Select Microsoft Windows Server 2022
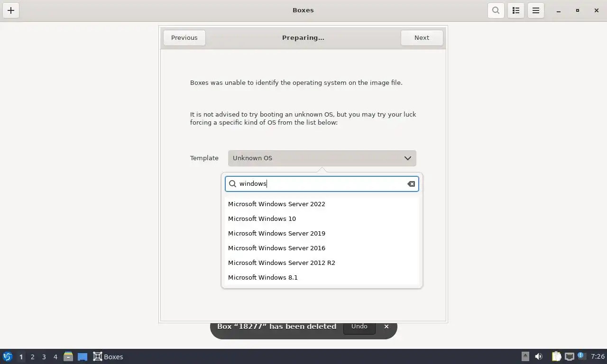 [x=322, y=204]
